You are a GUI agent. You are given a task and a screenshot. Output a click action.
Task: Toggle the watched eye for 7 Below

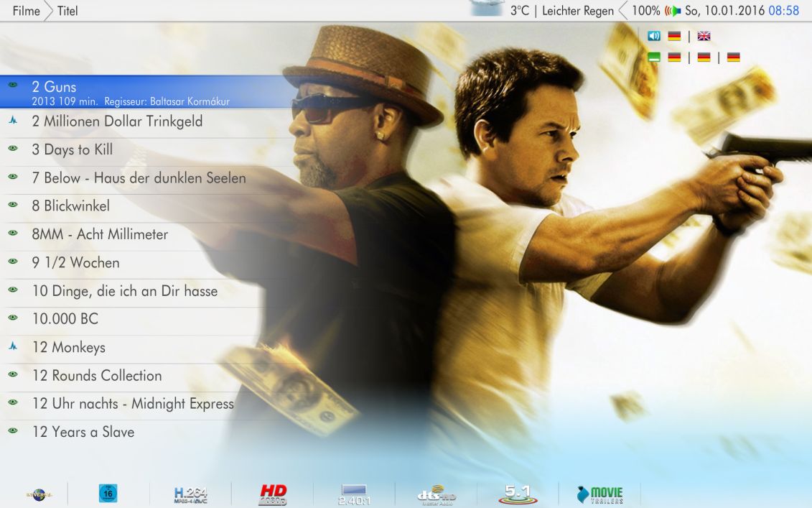[13, 177]
